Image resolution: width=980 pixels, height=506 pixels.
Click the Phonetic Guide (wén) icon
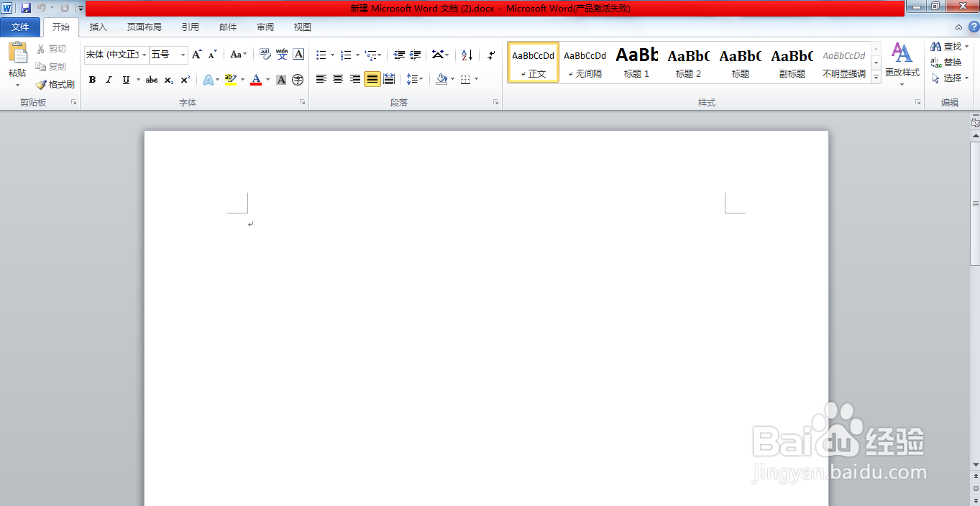pyautogui.click(x=282, y=55)
